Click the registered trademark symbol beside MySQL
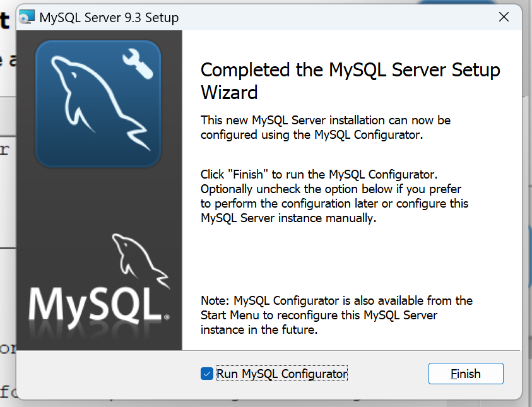The width and height of the screenshot is (532, 407). 167,317
